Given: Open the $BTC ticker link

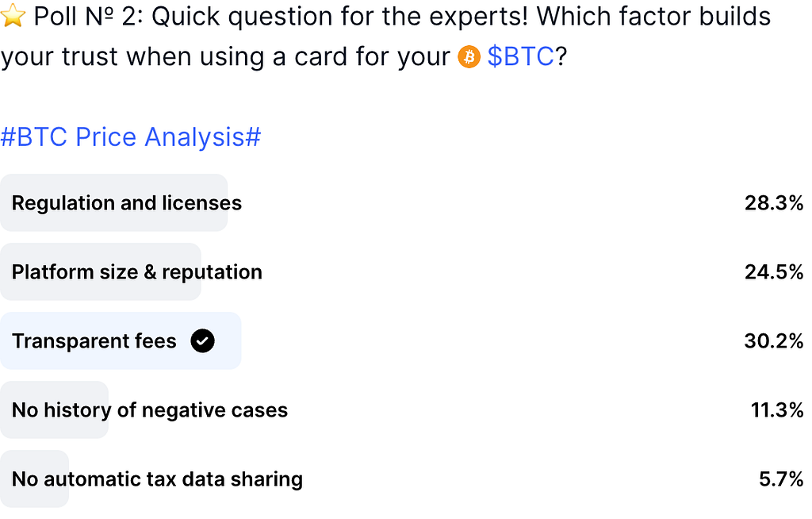Looking at the screenshot, I should pyautogui.click(x=520, y=56).
